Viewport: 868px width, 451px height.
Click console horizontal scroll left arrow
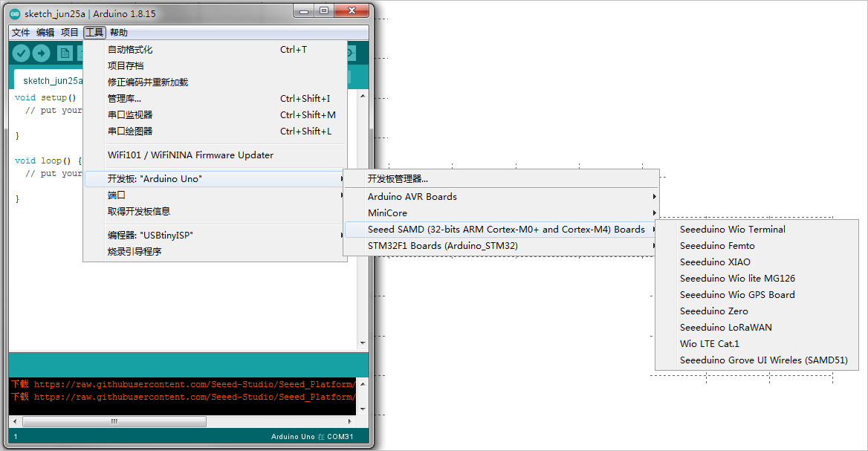pyautogui.click(x=15, y=422)
